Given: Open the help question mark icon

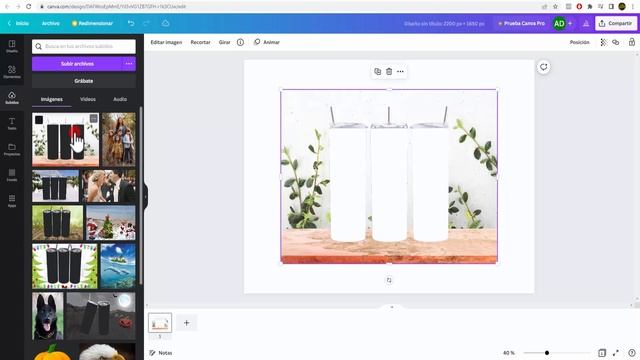Looking at the screenshot, I should pyautogui.click(x=631, y=353).
